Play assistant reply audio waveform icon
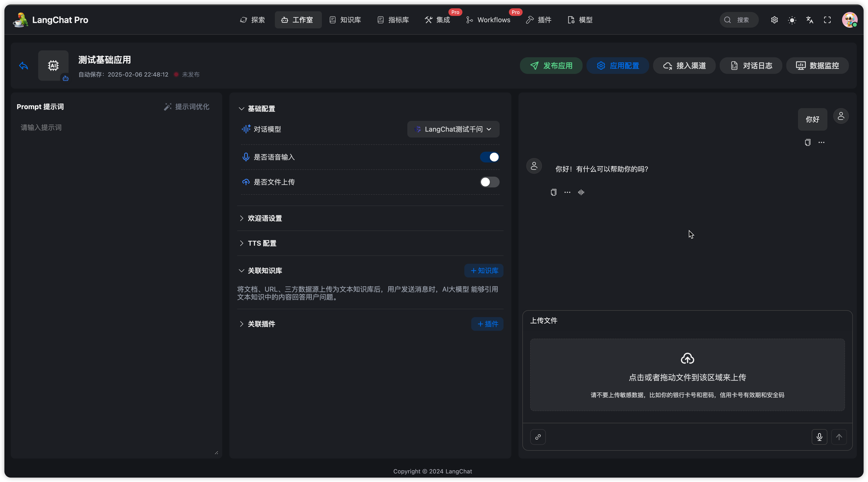The image size is (868, 482). tap(581, 192)
